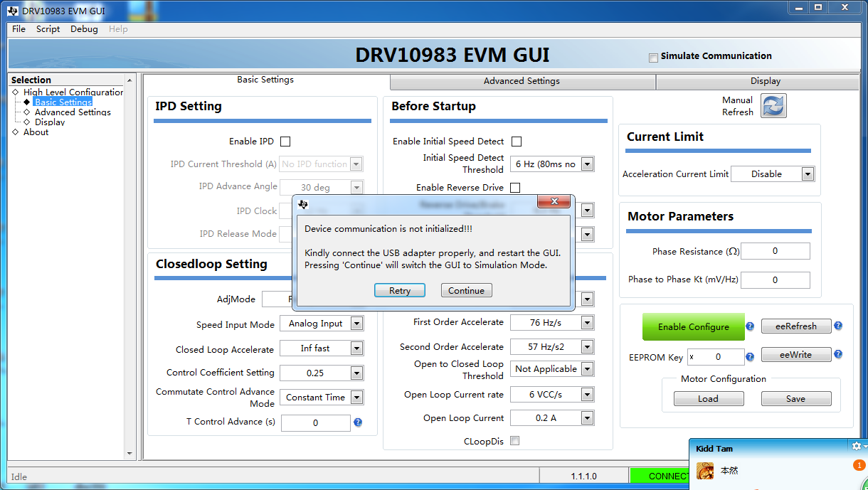Switch to the Advanced Settings tab
868x490 pixels.
coord(522,81)
